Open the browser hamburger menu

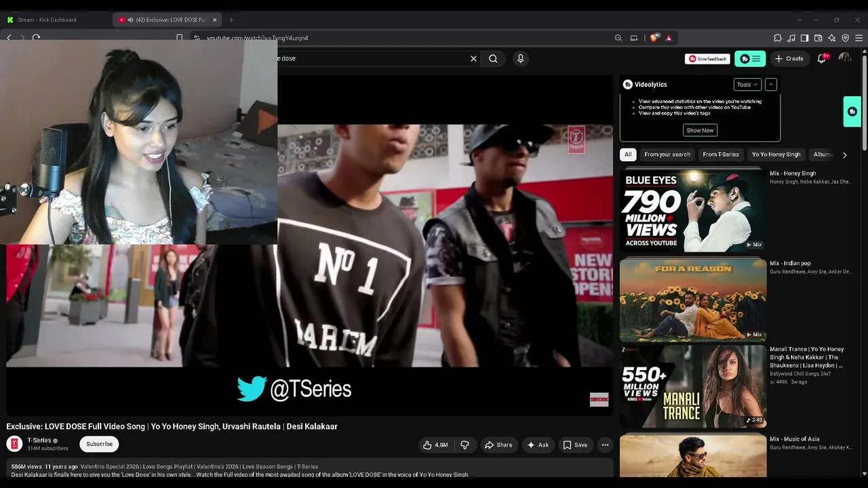coord(859,38)
